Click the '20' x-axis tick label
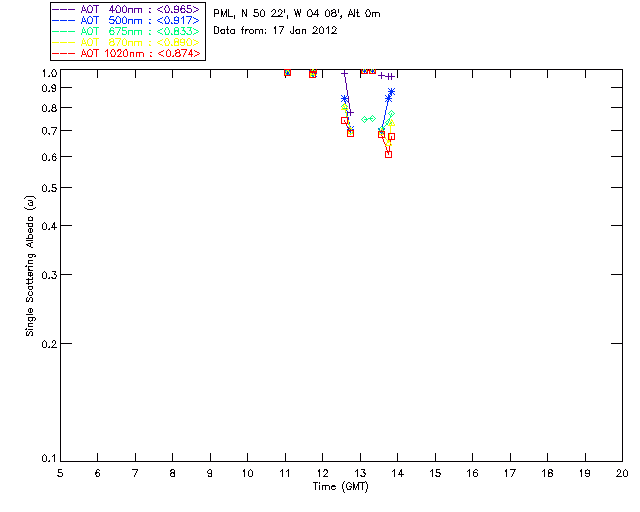The image size is (640, 512). [x=622, y=473]
